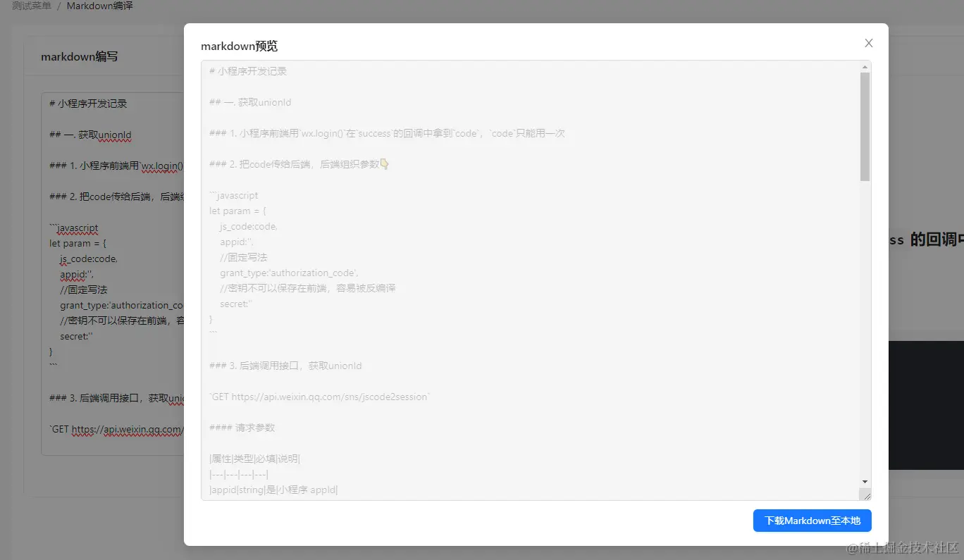Click the '#### 请求参数' line in preview
Screen dimensions: 964x560
(242, 428)
